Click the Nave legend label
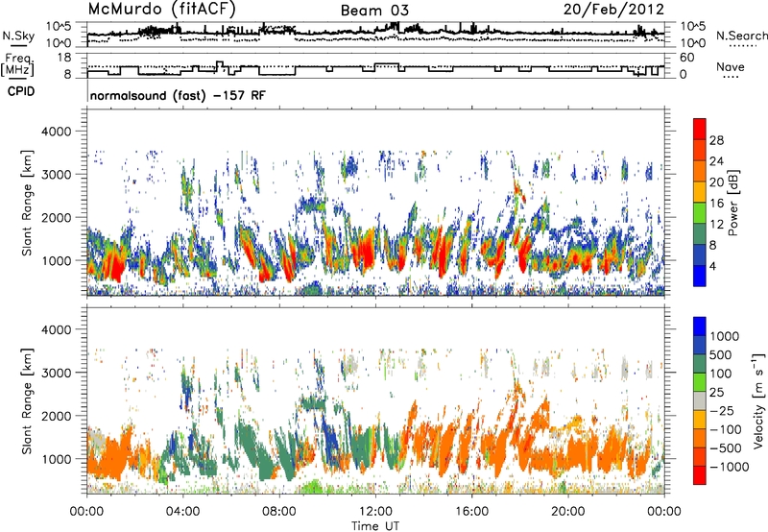Screen dimensions: 768x532 pyautogui.click(x=731, y=66)
